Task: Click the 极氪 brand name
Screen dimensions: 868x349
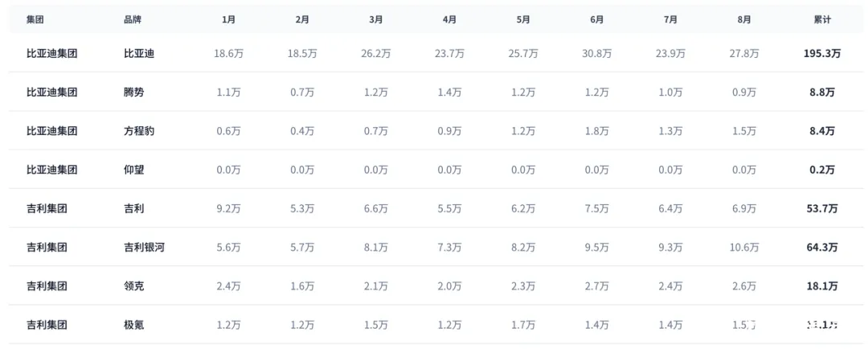Action: (134, 325)
